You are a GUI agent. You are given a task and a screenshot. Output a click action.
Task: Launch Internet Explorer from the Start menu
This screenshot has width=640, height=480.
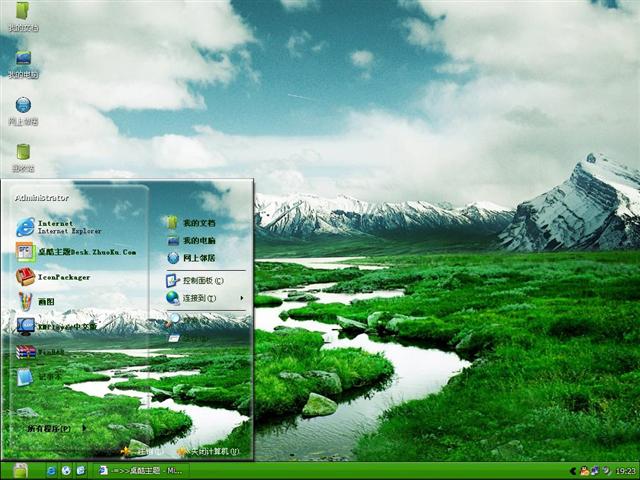pyautogui.click(x=59, y=227)
